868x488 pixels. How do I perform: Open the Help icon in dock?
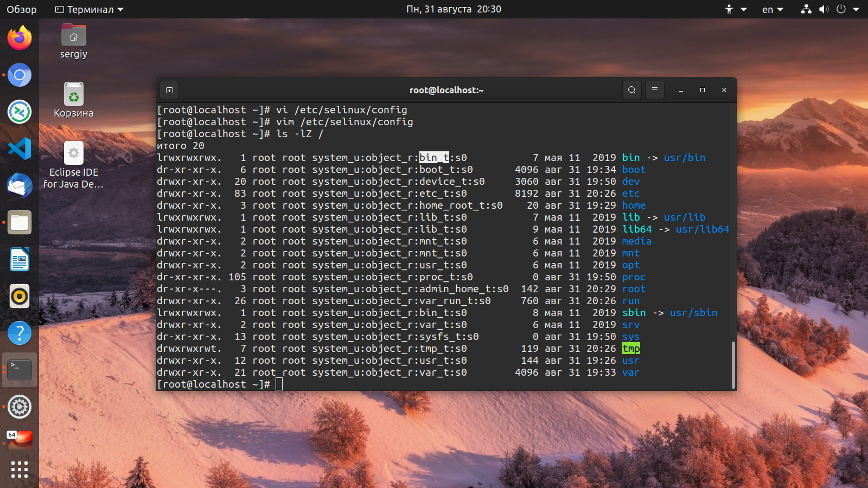point(20,333)
